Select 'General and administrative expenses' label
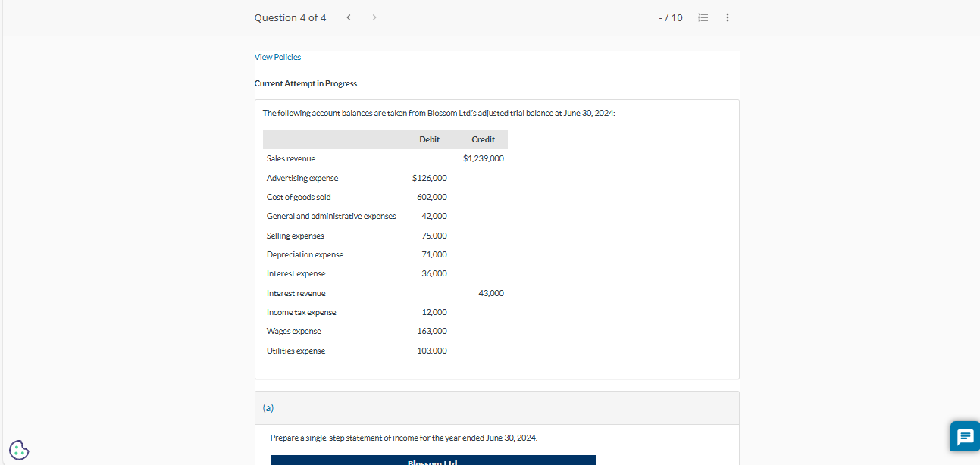This screenshot has height=465, width=980. point(331,216)
